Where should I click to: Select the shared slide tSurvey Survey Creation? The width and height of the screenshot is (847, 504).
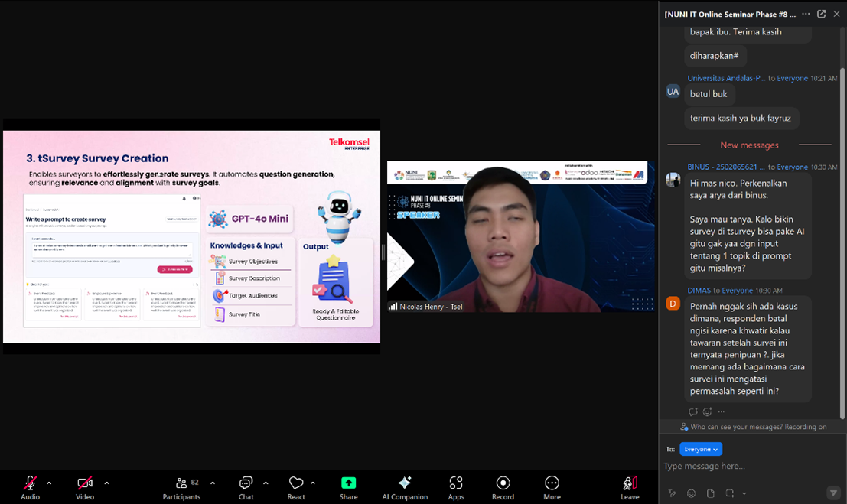point(191,236)
